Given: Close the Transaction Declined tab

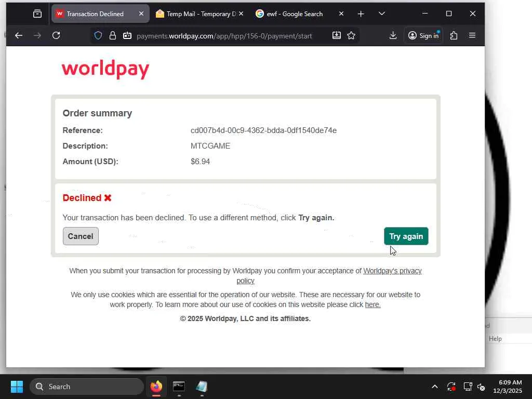Looking at the screenshot, I should pyautogui.click(x=141, y=14).
